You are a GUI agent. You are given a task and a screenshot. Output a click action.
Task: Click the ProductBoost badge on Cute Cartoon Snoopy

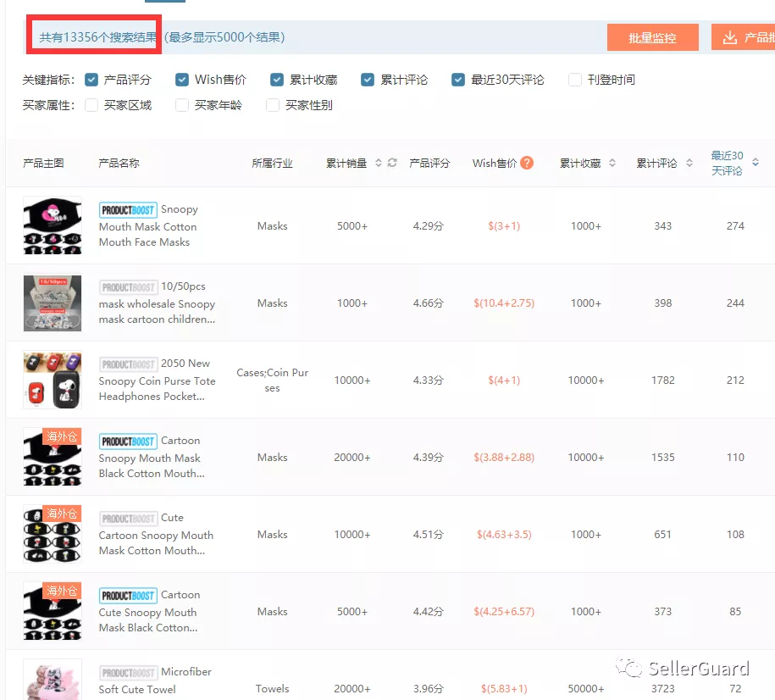pyautogui.click(x=128, y=519)
